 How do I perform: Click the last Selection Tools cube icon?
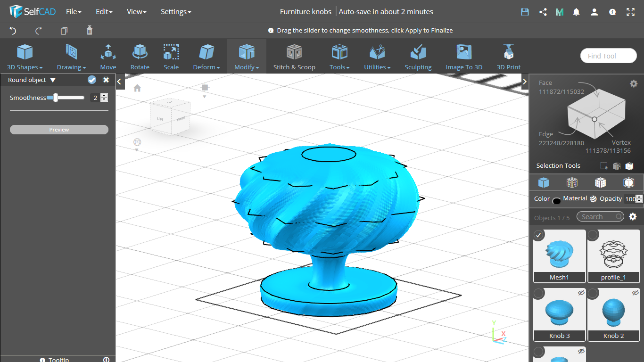(x=629, y=166)
